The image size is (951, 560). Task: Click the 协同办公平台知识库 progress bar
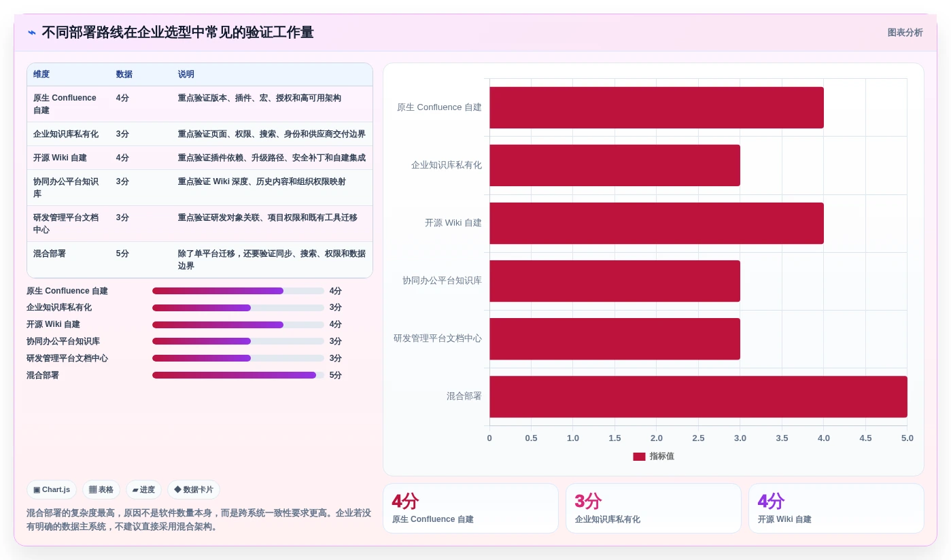click(x=238, y=341)
